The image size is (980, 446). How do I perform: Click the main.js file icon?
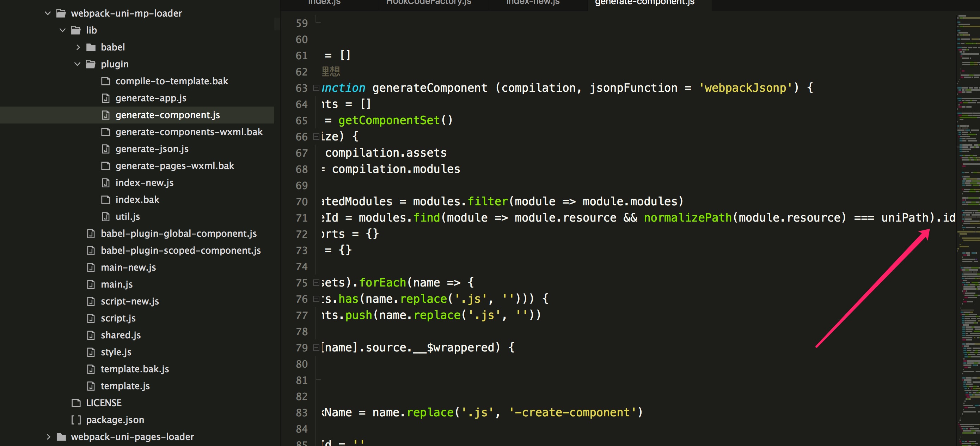point(91,284)
